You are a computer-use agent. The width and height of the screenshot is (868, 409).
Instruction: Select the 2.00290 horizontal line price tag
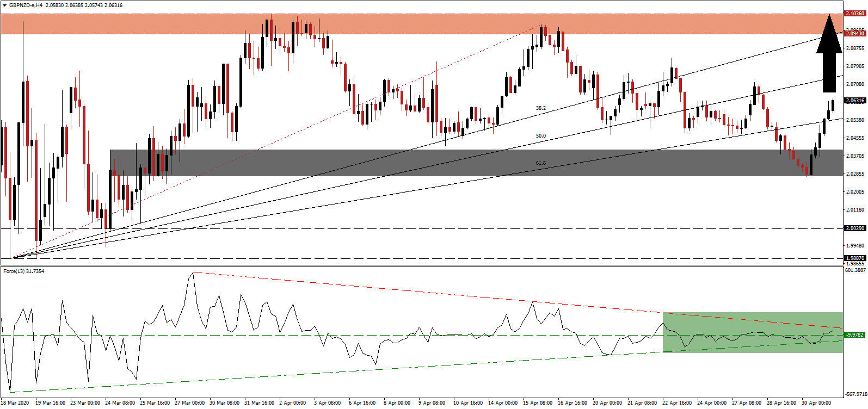point(854,228)
